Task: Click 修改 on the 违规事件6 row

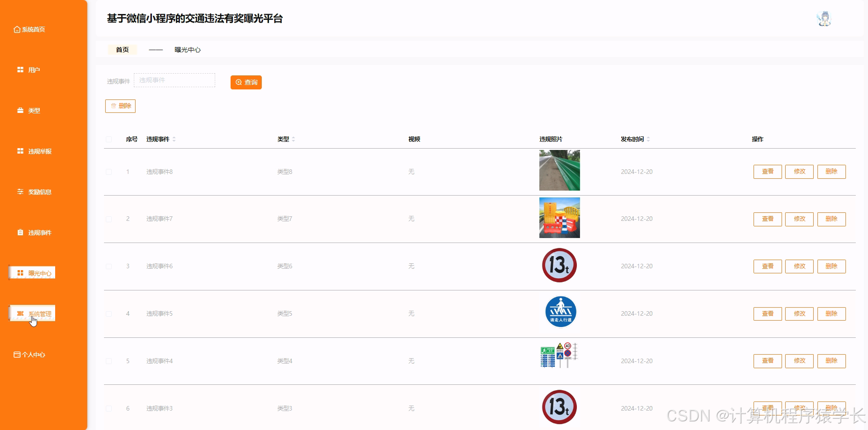Action: (x=799, y=266)
